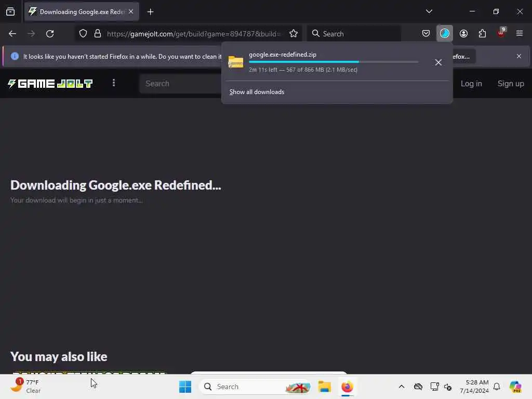
Task: Open Firefox View recent browsing button
Action: pos(10,11)
